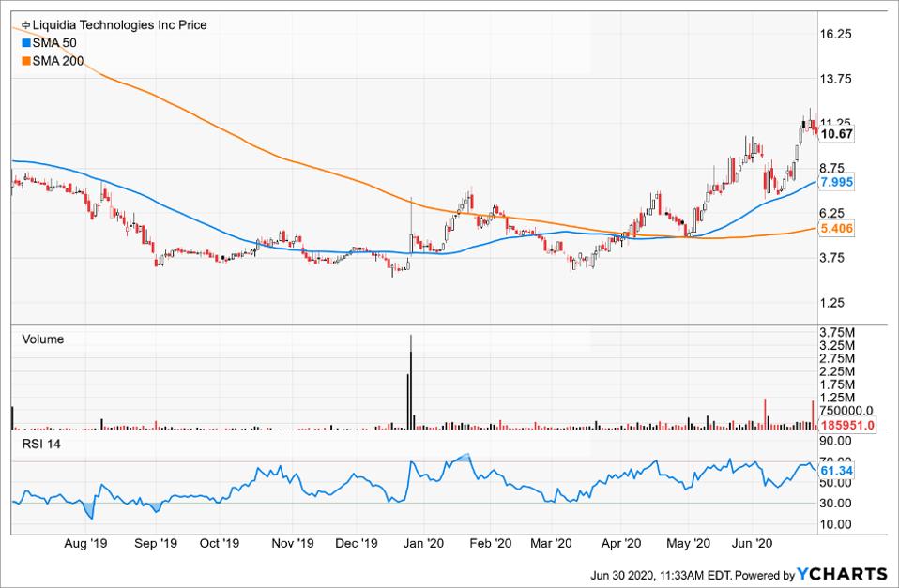Select the 'Liquidia Technologies Inc Price' legend label
The width and height of the screenshot is (899, 588).
(x=119, y=25)
